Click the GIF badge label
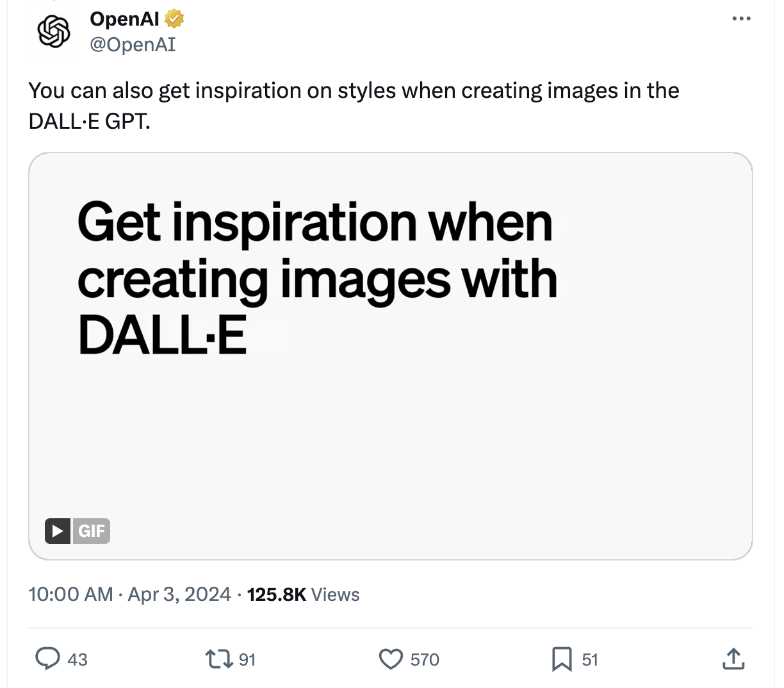 [x=92, y=531]
